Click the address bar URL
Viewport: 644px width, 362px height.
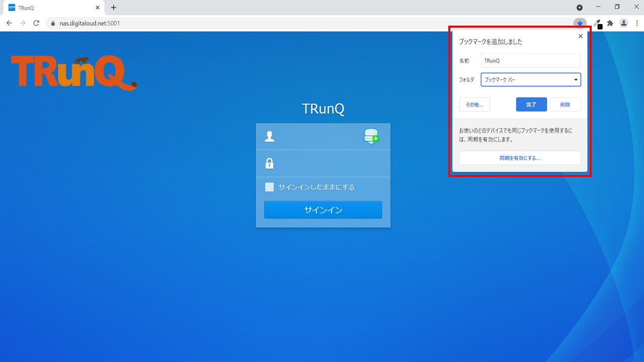click(x=90, y=23)
